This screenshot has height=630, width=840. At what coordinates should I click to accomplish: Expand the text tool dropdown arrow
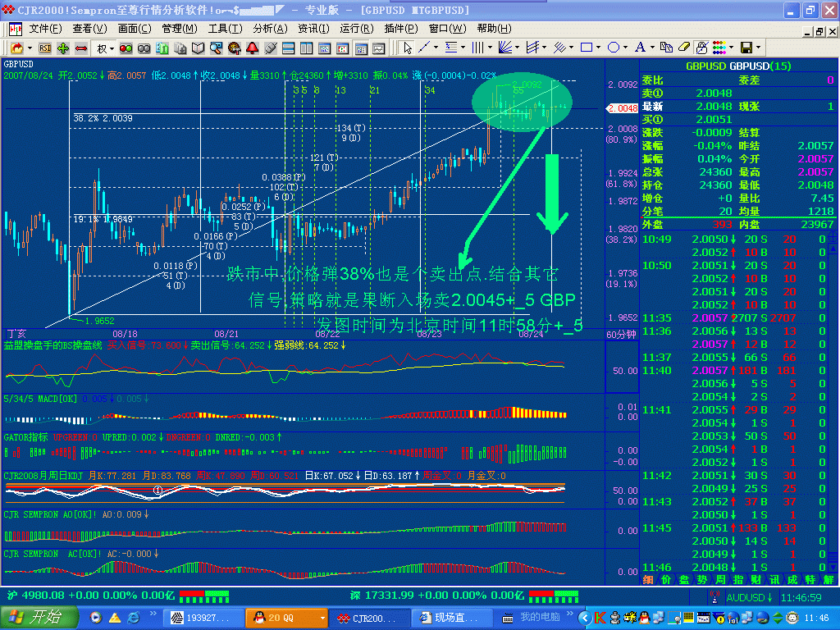point(652,48)
